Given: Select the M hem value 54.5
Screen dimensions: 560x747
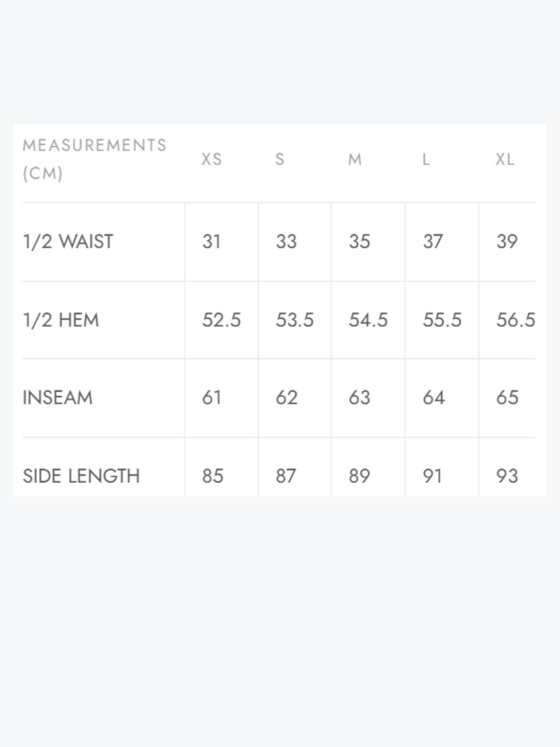Looking at the screenshot, I should pyautogui.click(x=368, y=320).
